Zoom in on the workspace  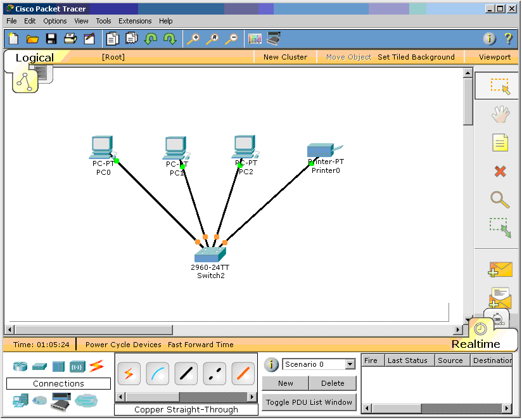coord(193,39)
